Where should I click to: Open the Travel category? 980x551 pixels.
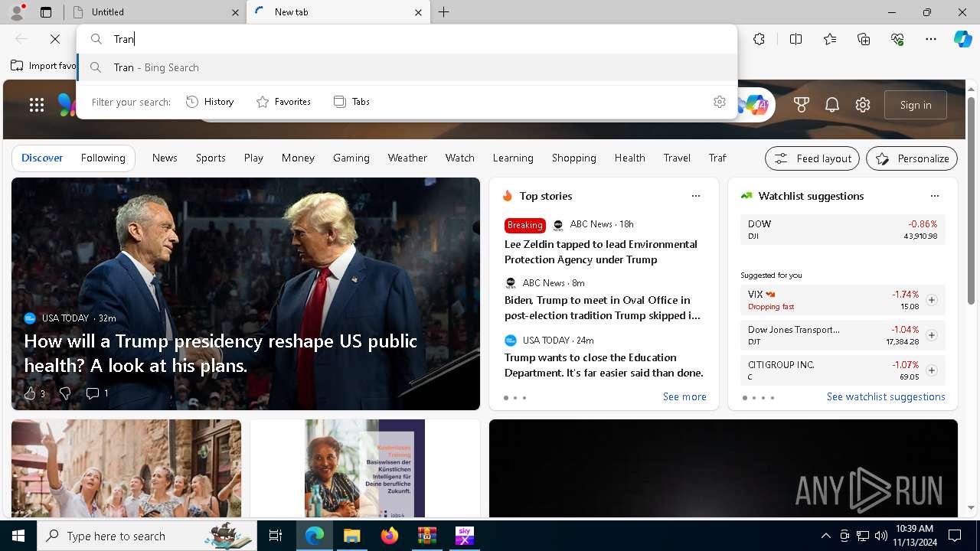pyautogui.click(x=677, y=158)
